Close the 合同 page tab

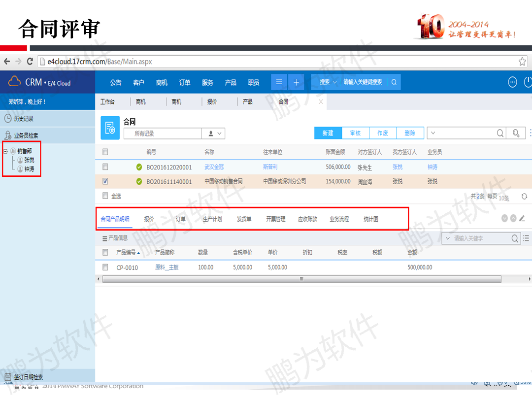pyautogui.click(x=321, y=102)
